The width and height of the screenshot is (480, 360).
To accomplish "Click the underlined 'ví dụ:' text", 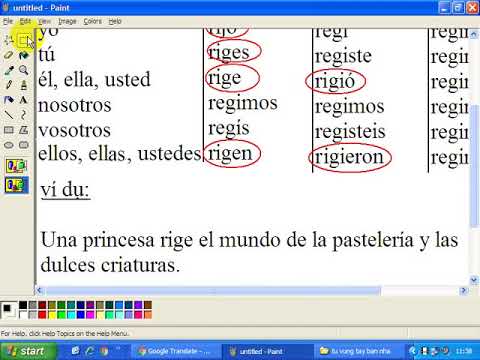I will click(65, 190).
